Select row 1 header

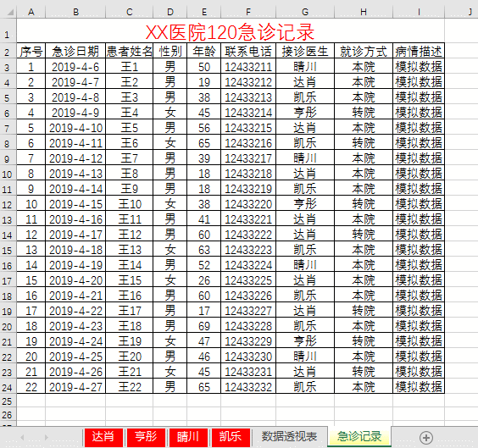point(8,30)
